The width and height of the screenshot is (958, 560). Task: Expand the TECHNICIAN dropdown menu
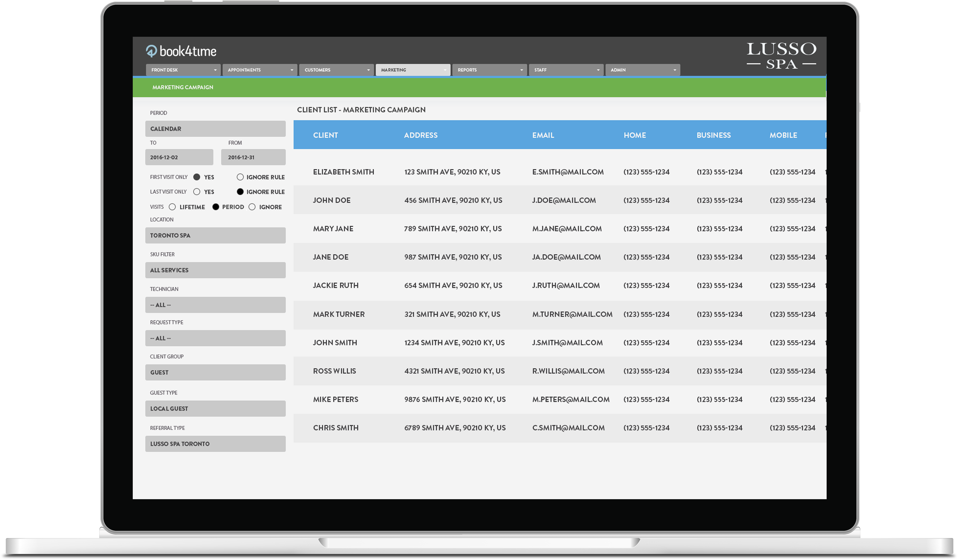click(x=215, y=305)
